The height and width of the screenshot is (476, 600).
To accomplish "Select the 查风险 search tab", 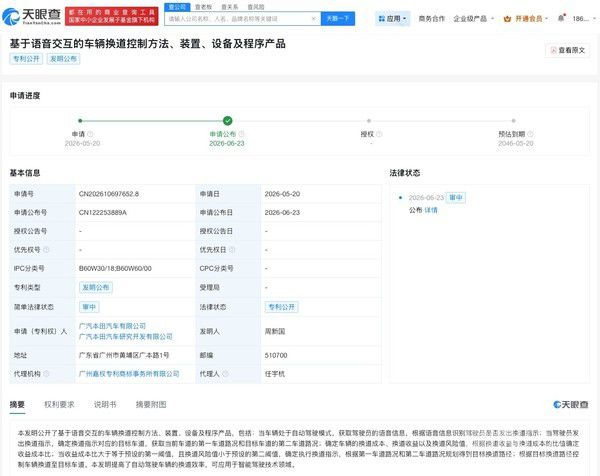I will (x=256, y=7).
